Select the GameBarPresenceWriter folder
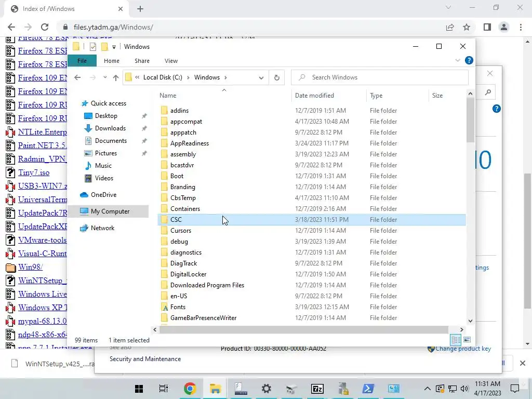532x399 pixels. pos(203,318)
